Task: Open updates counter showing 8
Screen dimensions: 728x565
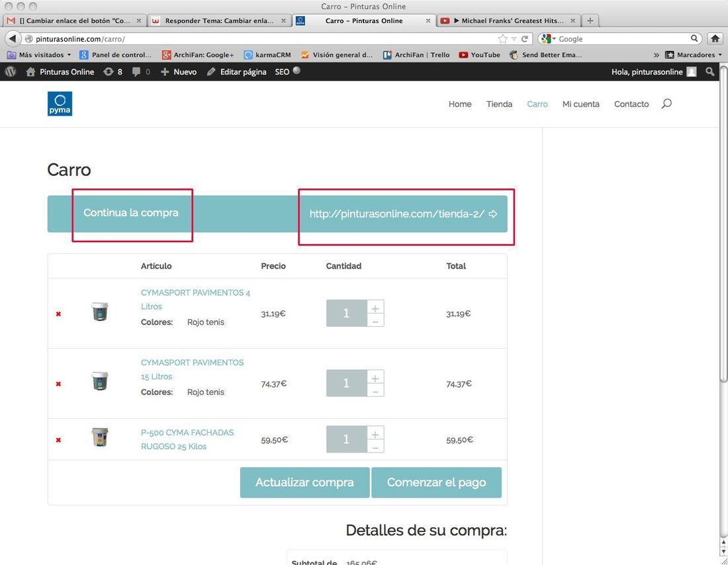Action: pos(113,71)
